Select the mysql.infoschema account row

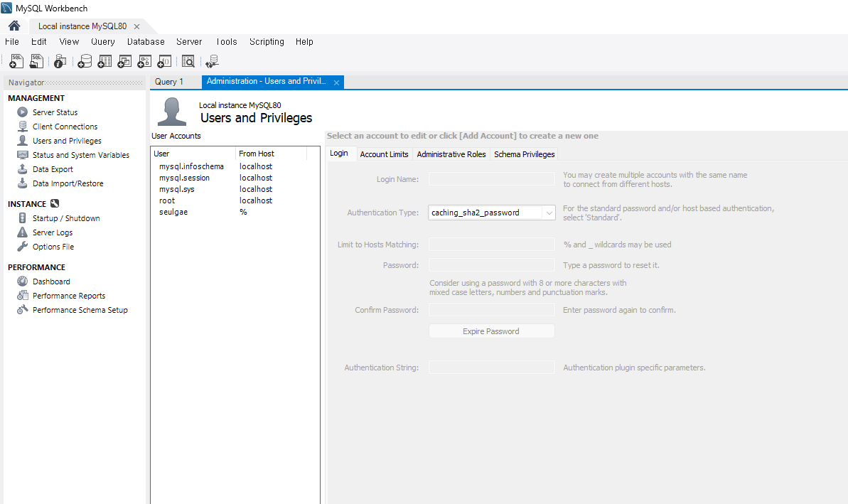235,166
